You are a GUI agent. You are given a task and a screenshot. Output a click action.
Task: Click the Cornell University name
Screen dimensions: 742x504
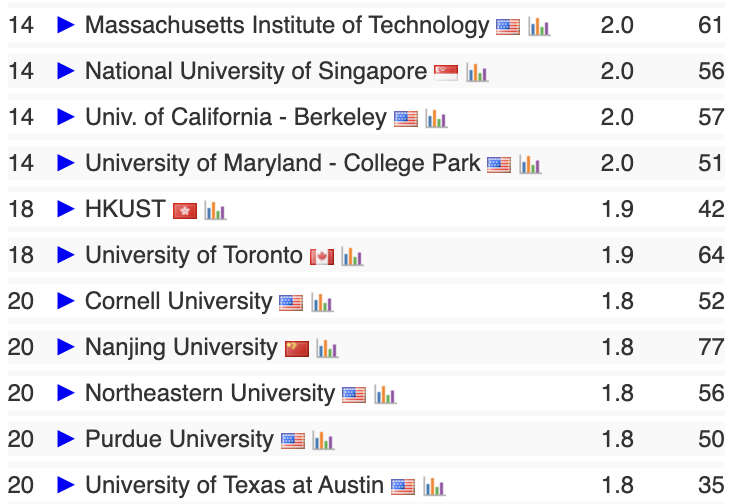tap(178, 301)
